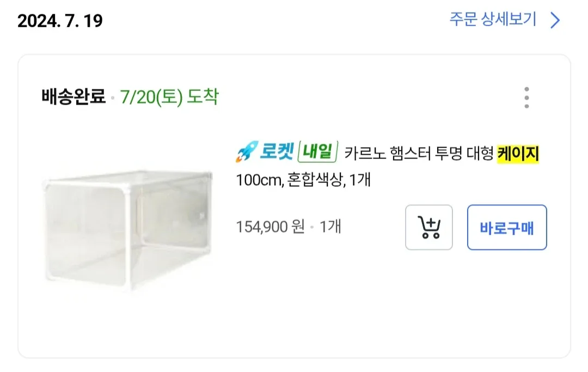Click the yellow highlighted 케이지 keyword

[518, 154]
